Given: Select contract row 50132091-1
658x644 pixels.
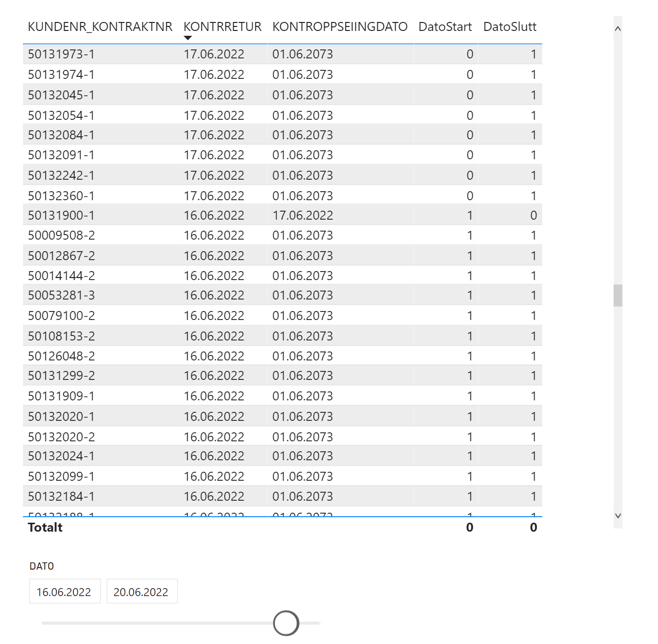Looking at the screenshot, I should (282, 155).
